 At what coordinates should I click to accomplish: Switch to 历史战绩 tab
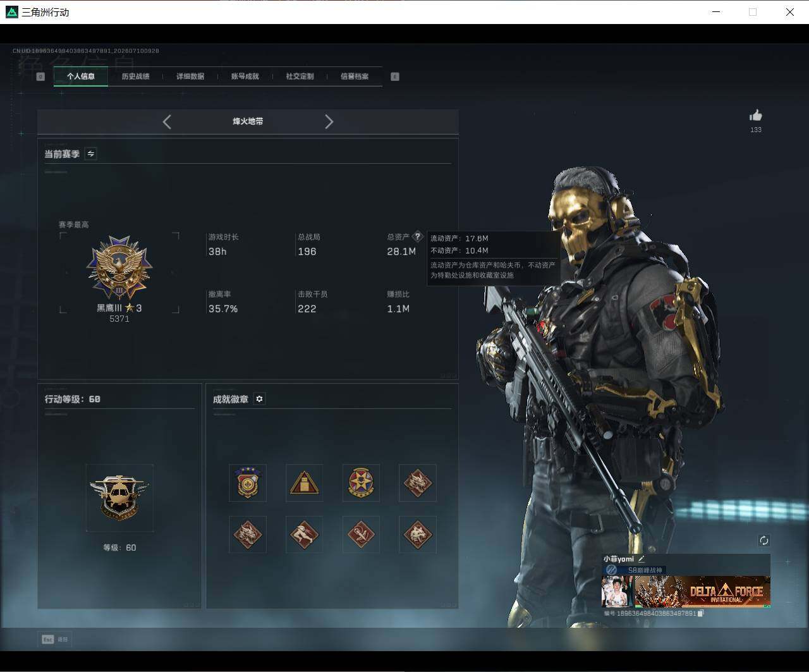tap(135, 76)
